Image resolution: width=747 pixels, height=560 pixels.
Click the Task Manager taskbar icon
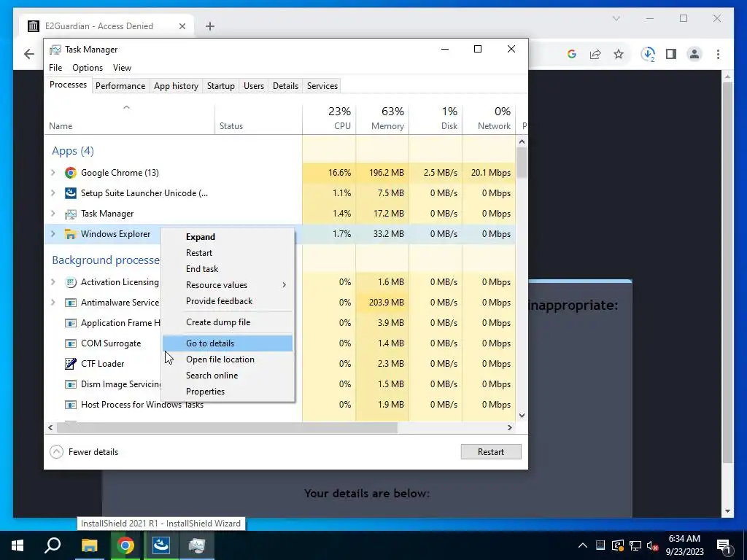coord(197,545)
